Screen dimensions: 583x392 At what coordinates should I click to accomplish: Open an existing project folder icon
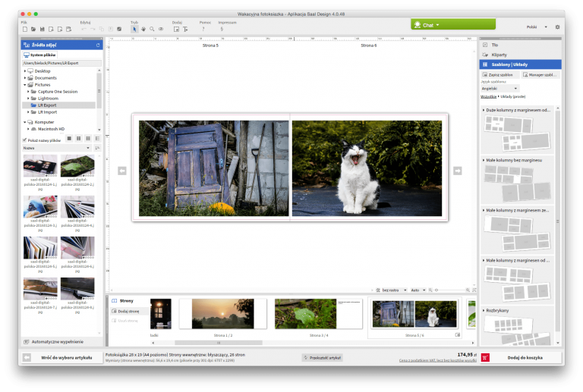coord(33,29)
